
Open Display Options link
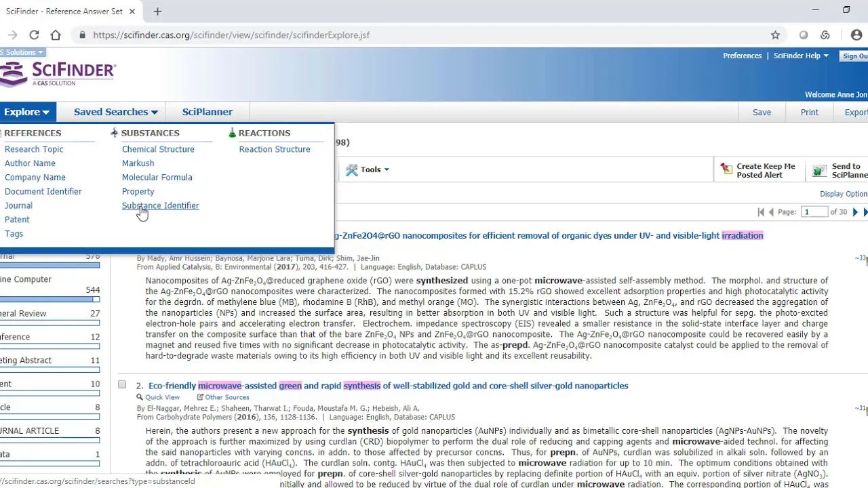pos(844,194)
